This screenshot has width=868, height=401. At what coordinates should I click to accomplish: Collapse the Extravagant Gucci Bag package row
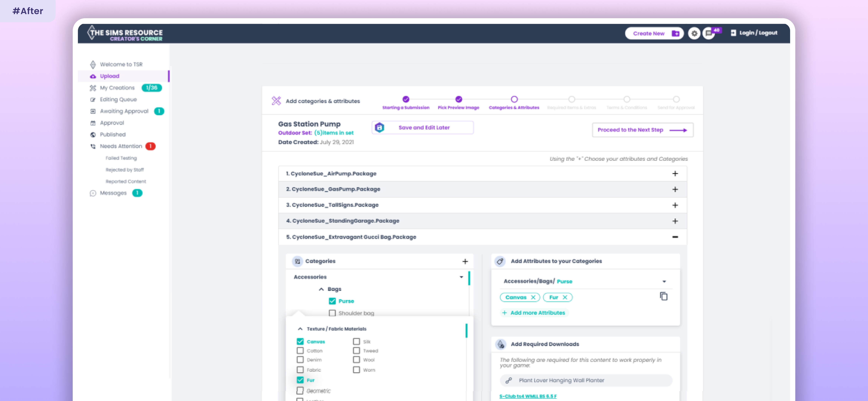[675, 237]
